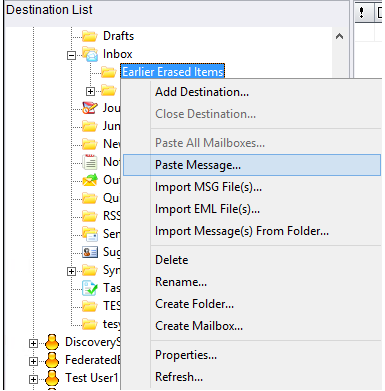Click the Sync Issues folder icon

point(90,270)
